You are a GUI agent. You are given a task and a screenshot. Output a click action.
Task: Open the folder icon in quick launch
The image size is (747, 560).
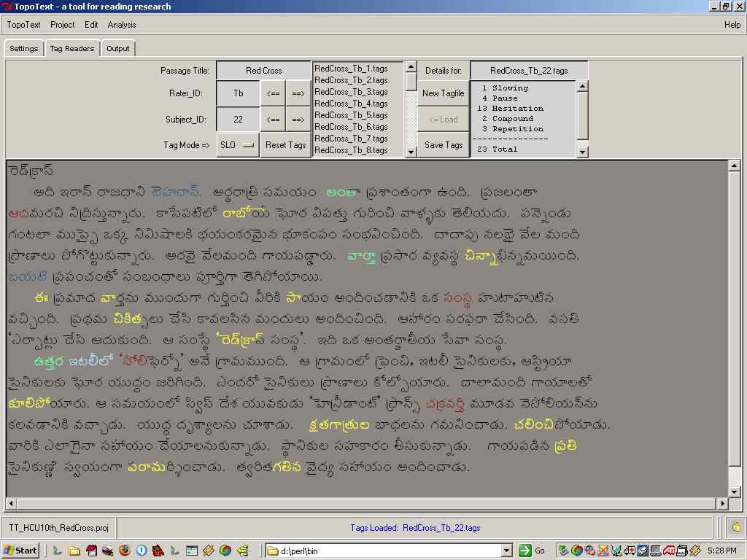[x=74, y=551]
